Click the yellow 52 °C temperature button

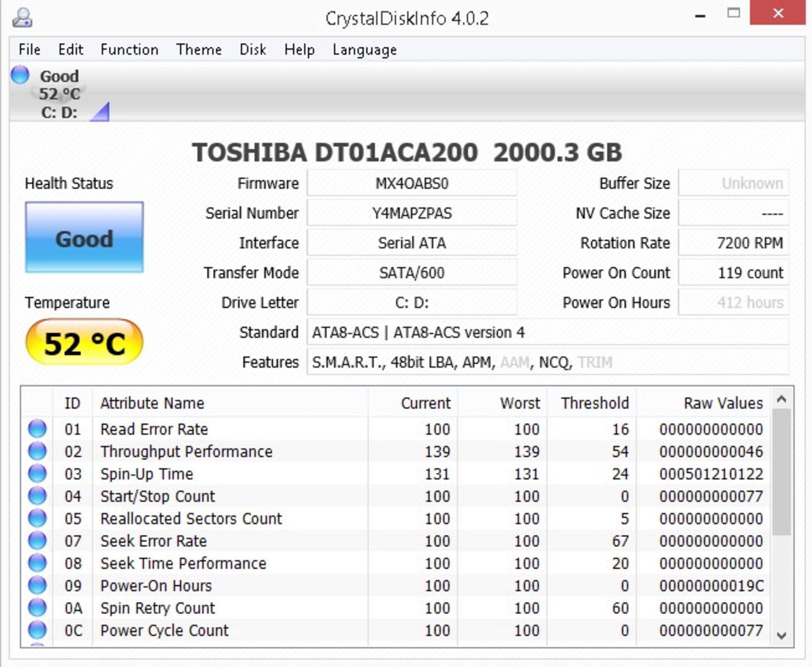[84, 342]
